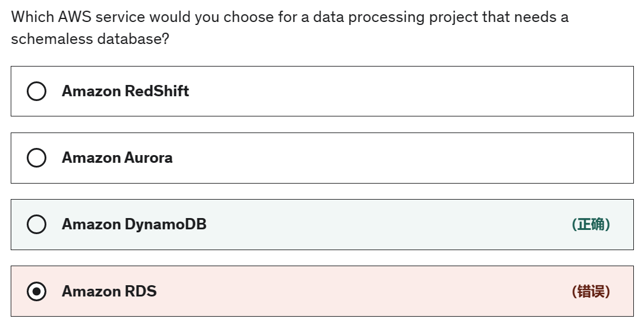Select the Amazon Aurora radio button
The height and width of the screenshot is (325, 644).
[37, 158]
